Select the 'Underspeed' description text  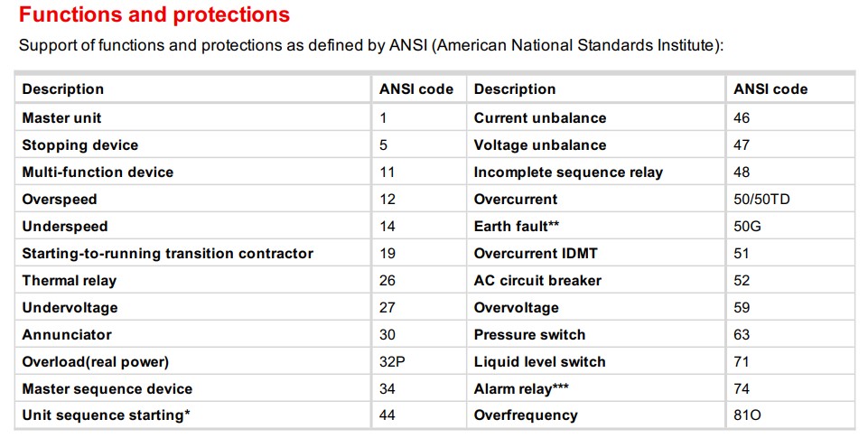(65, 227)
